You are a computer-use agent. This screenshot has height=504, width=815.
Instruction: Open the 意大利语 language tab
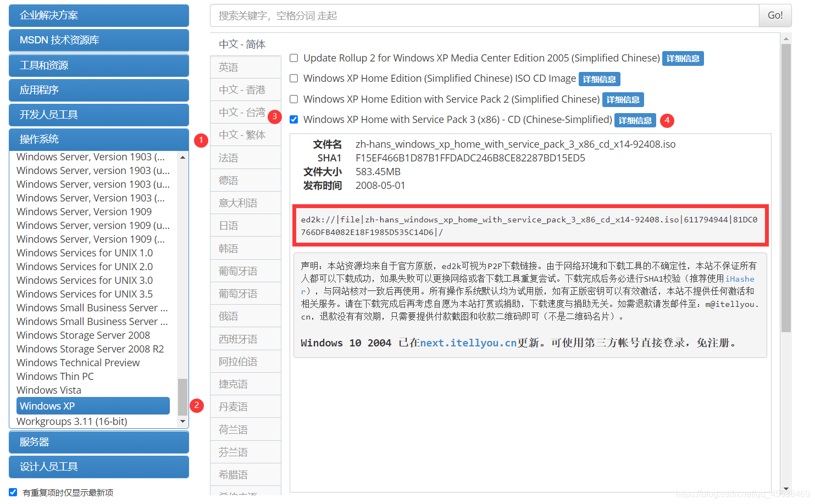pyautogui.click(x=245, y=203)
